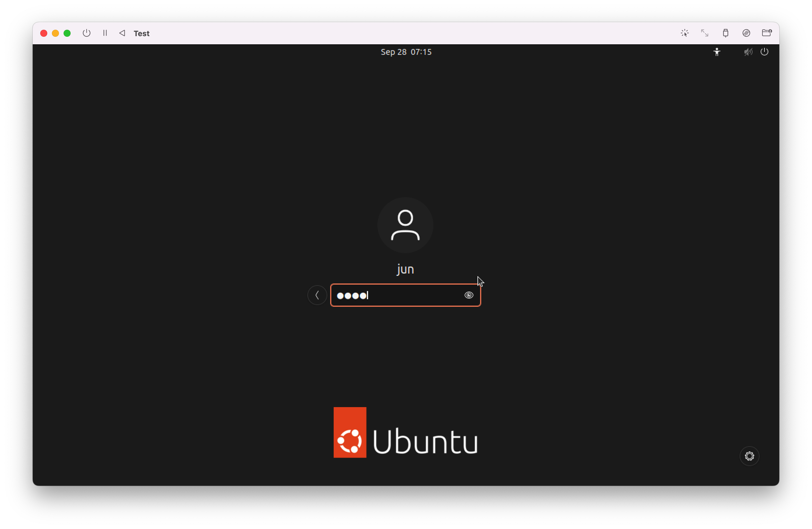Click the capture mouse cursor icon
Screen dimensions: 812x529
(685, 33)
